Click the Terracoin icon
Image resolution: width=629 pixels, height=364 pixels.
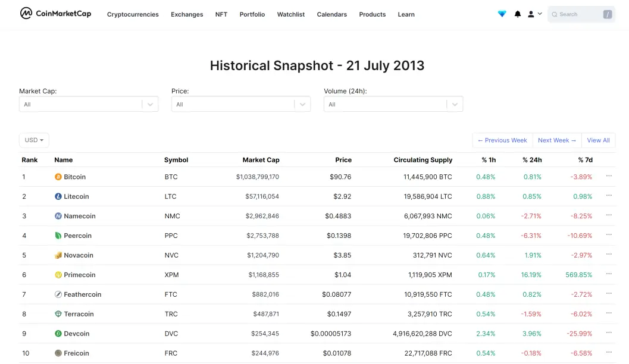point(58,314)
